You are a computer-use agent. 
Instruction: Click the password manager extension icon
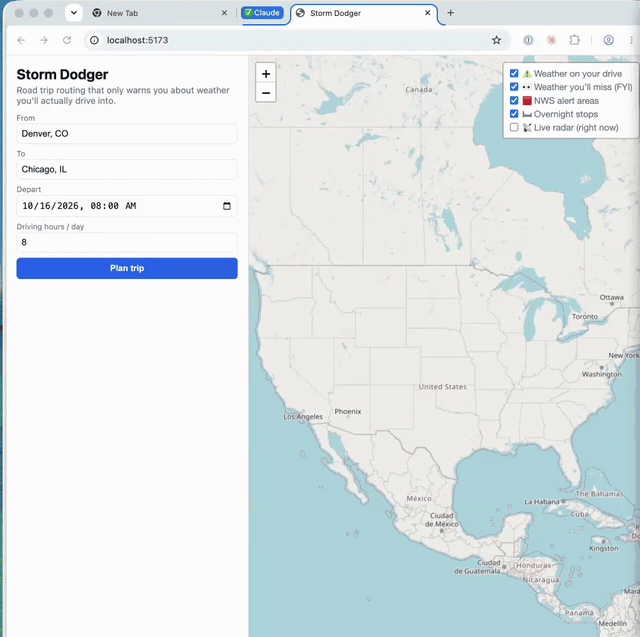[x=528, y=40]
